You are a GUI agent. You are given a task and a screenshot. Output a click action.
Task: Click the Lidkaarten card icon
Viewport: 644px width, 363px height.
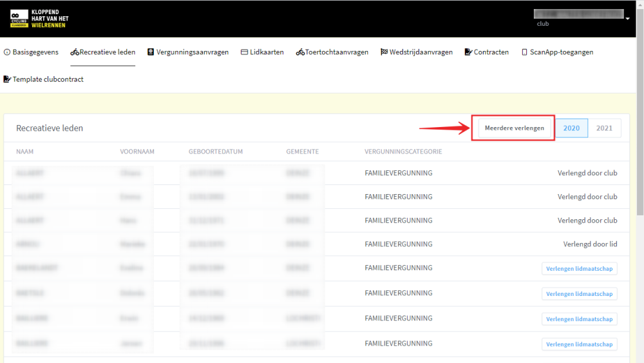244,52
